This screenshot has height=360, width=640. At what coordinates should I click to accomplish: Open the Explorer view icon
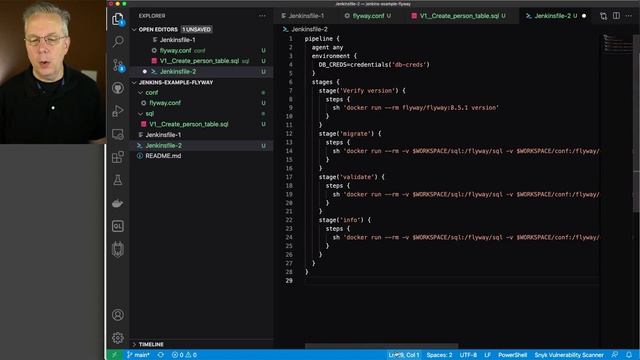(118, 19)
